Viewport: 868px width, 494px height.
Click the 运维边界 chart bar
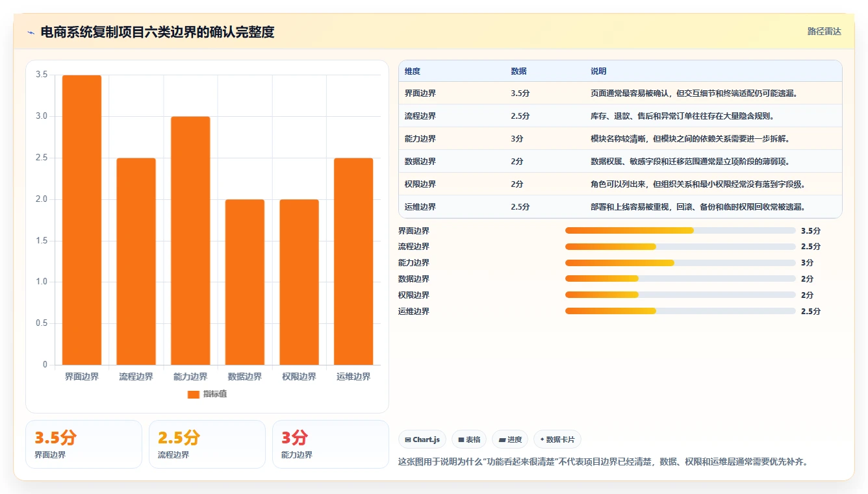(x=353, y=262)
